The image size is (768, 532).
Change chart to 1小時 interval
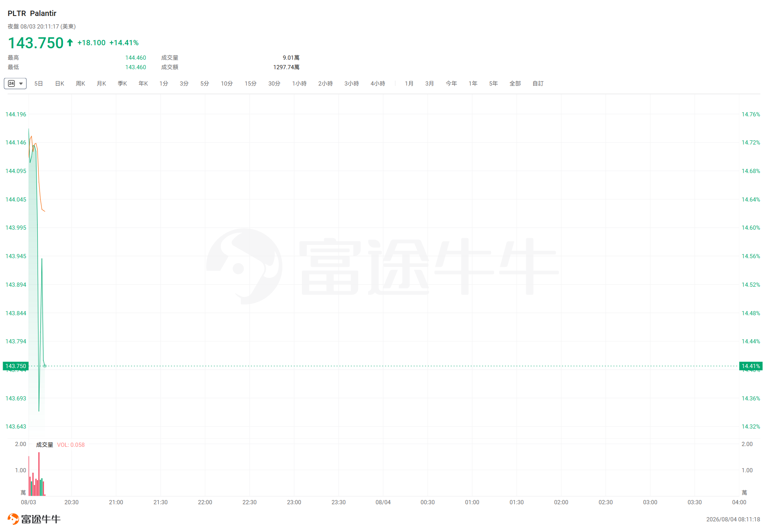(x=299, y=84)
